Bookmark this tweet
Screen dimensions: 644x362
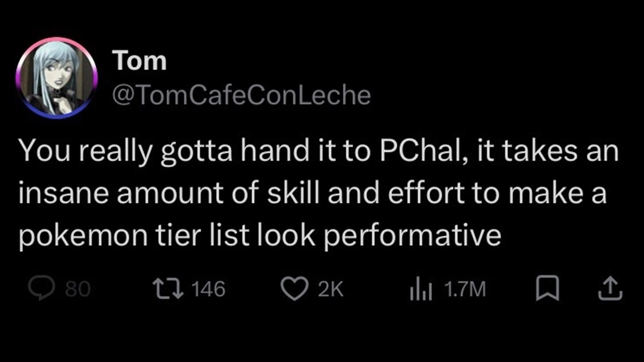[x=547, y=289]
